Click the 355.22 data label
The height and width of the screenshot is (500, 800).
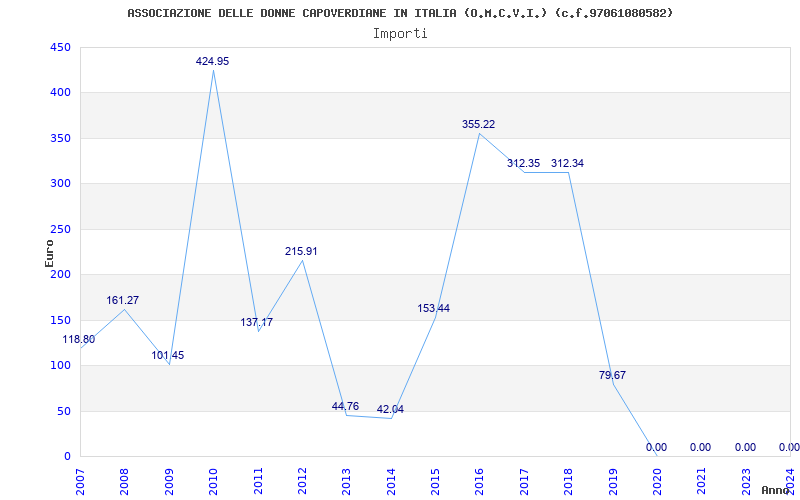[x=479, y=124]
